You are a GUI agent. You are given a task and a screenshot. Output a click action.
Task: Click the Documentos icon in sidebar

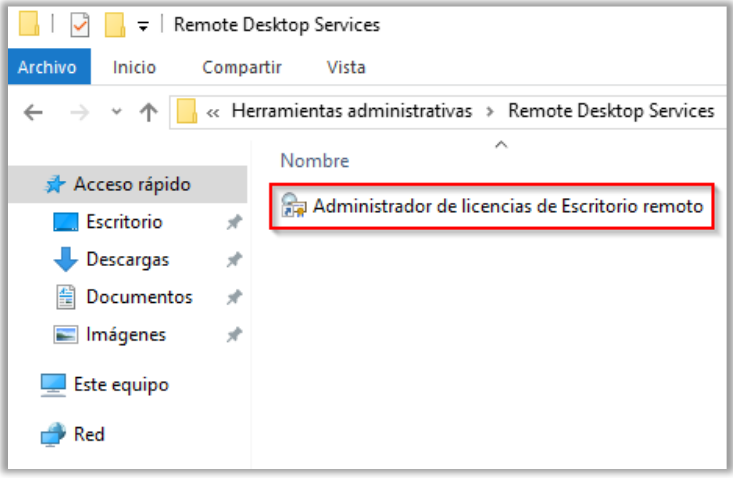click(x=66, y=297)
